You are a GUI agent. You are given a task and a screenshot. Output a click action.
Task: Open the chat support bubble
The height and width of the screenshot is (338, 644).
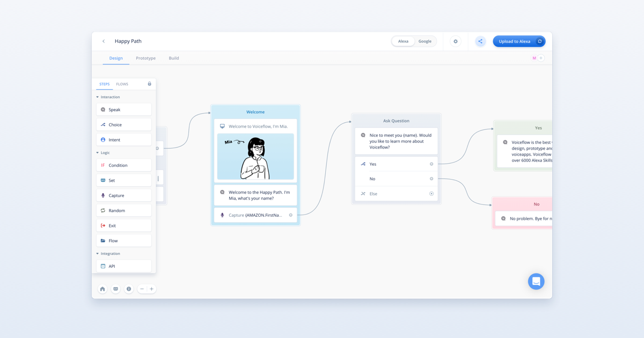point(536,281)
